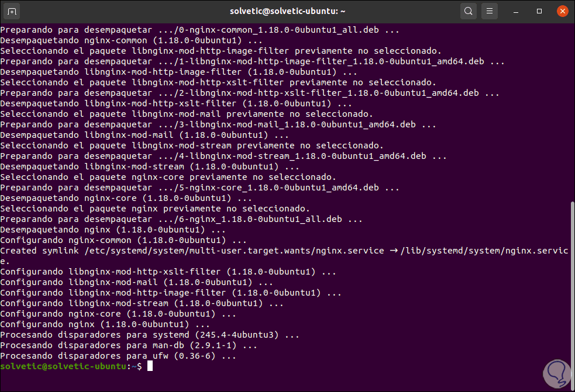Click the prompt solvetic@solvetic-ubuntu:~$
This screenshot has height=392, width=575.
(x=71, y=366)
